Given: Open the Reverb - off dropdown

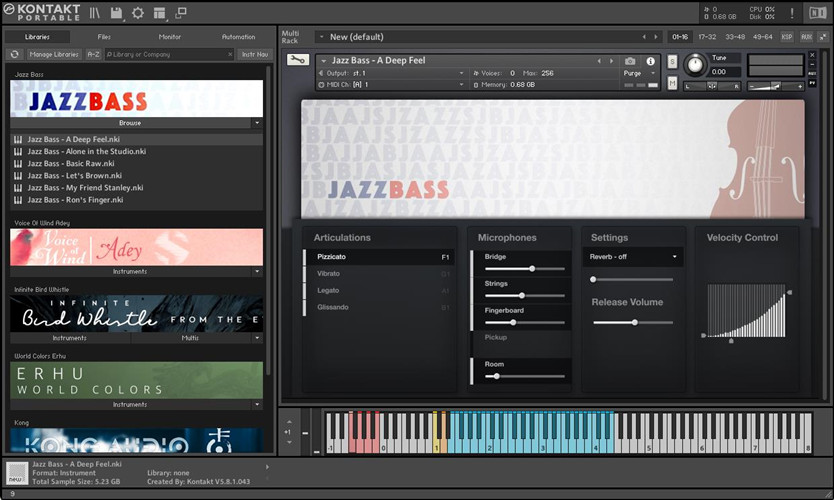Looking at the screenshot, I should (x=632, y=257).
